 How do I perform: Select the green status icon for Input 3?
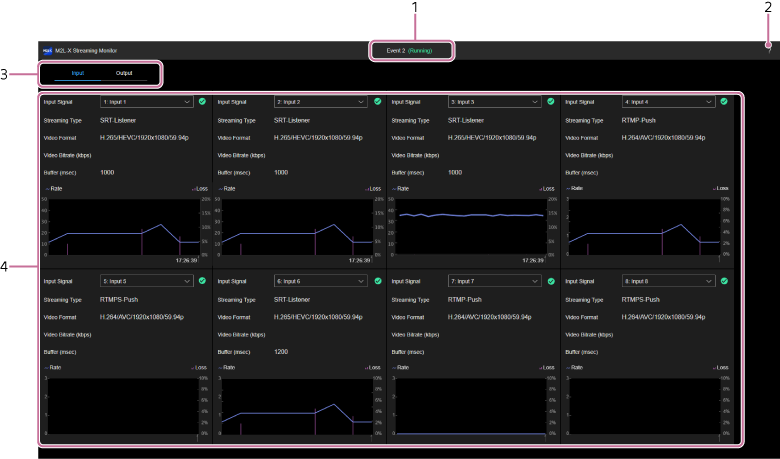click(x=551, y=101)
